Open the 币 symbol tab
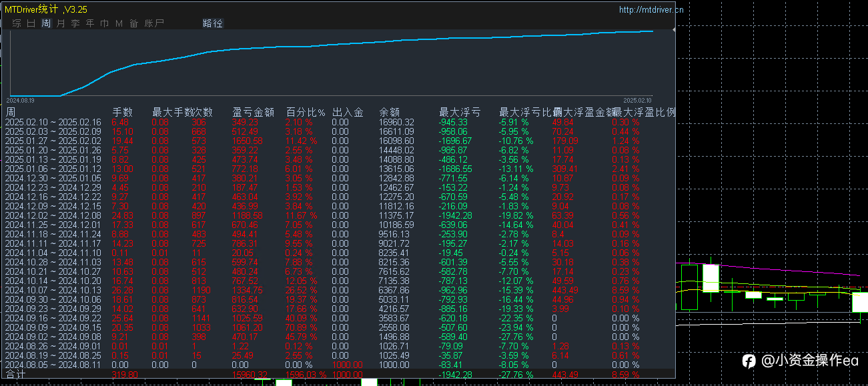Image resolution: width=868 pixels, height=386 pixels. 105,23
